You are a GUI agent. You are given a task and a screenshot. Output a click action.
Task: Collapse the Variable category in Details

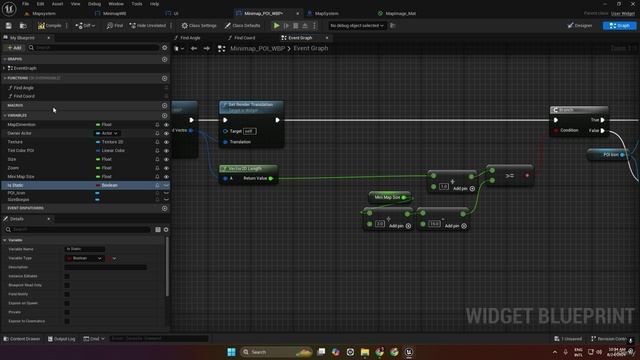click(x=4, y=240)
